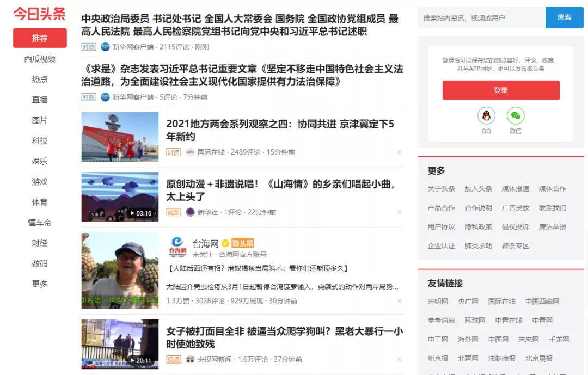Image resolution: width=588 pixels, height=375 pixels.
Task: Expand the 更多 item in left sidebar
Action: [x=40, y=284]
